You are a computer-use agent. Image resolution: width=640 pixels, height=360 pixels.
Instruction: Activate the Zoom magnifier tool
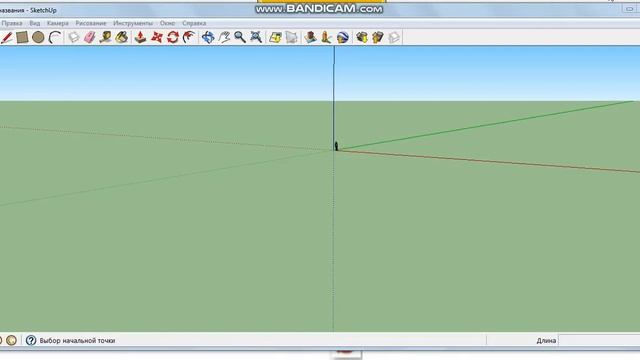[240, 38]
